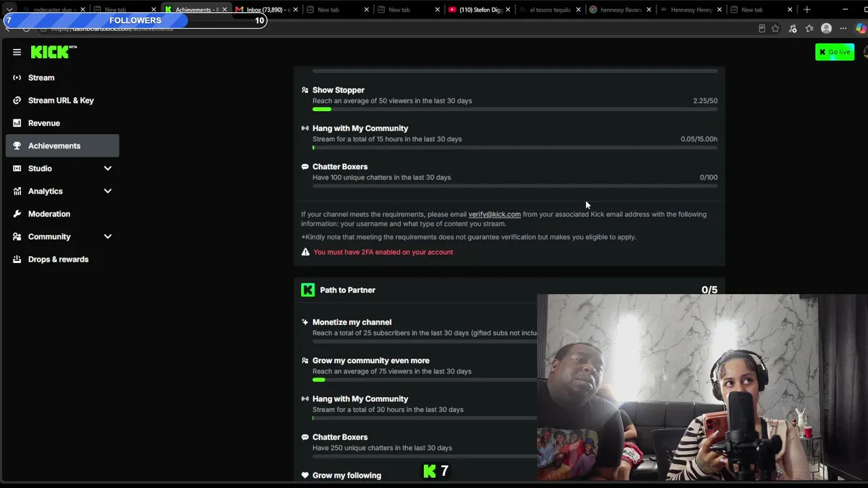Open the Copilot sidebar icon

(861, 28)
